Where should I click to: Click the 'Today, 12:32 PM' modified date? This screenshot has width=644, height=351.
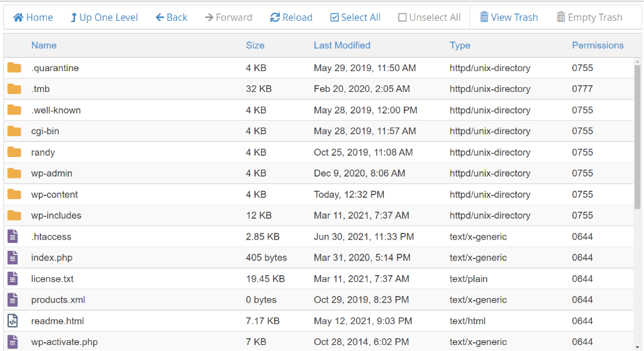(x=349, y=195)
